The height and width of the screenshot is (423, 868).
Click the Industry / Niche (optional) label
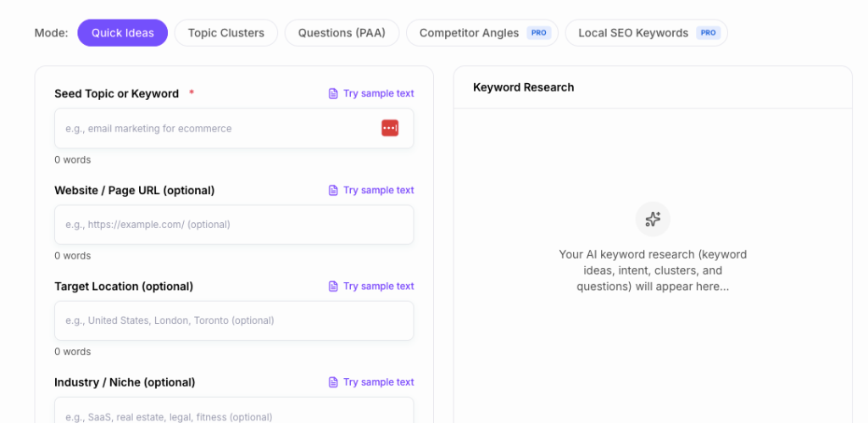[x=125, y=382]
